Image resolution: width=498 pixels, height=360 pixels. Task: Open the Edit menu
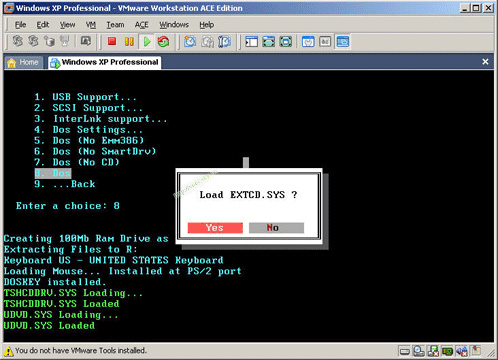(x=43, y=25)
